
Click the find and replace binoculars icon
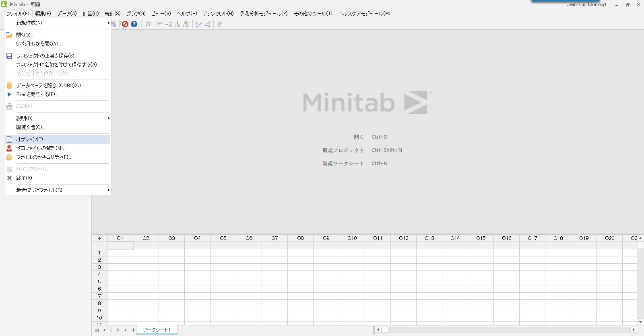pyautogui.click(x=114, y=24)
